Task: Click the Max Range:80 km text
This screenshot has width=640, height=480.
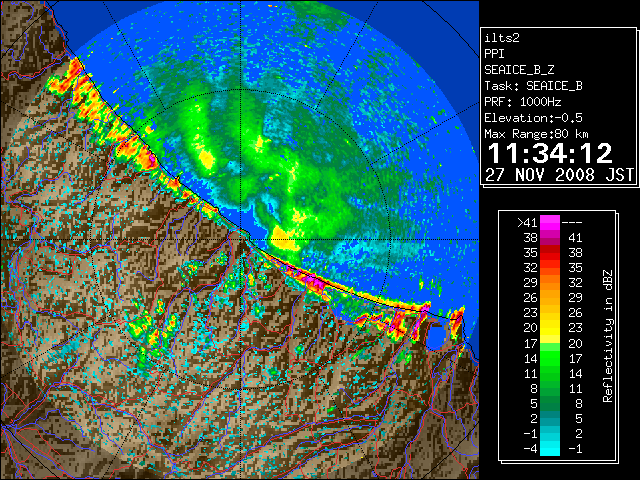Action: tap(536, 134)
